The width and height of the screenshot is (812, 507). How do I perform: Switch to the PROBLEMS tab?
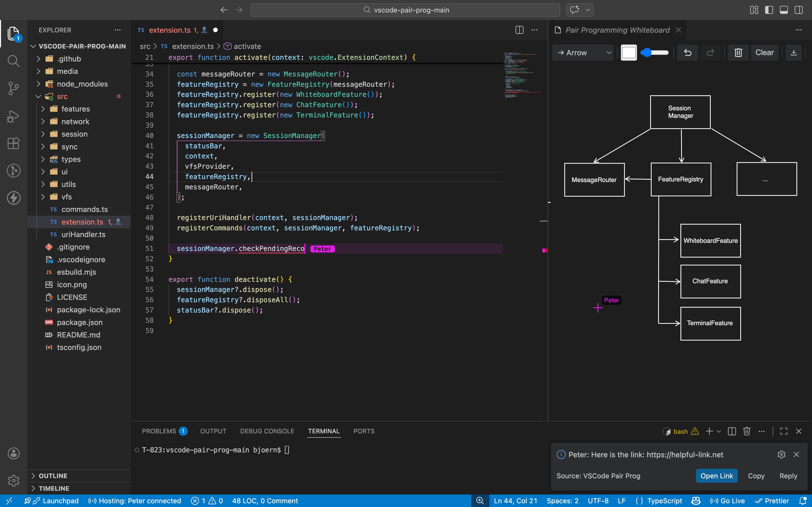point(159,431)
